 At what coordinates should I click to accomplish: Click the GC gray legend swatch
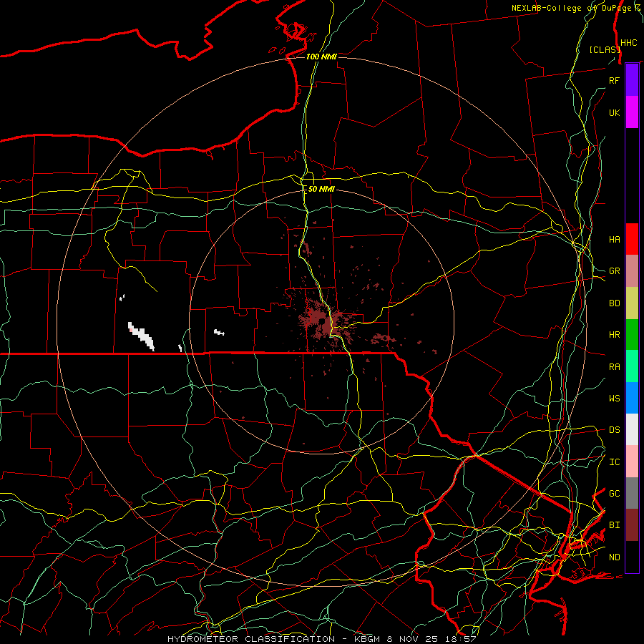click(632, 493)
